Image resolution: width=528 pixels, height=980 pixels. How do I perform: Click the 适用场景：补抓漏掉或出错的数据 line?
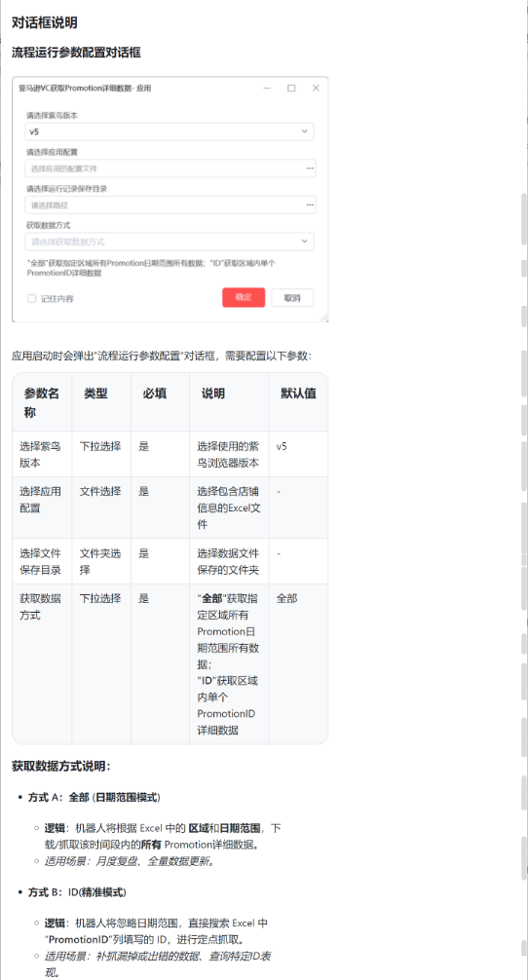tap(158, 963)
